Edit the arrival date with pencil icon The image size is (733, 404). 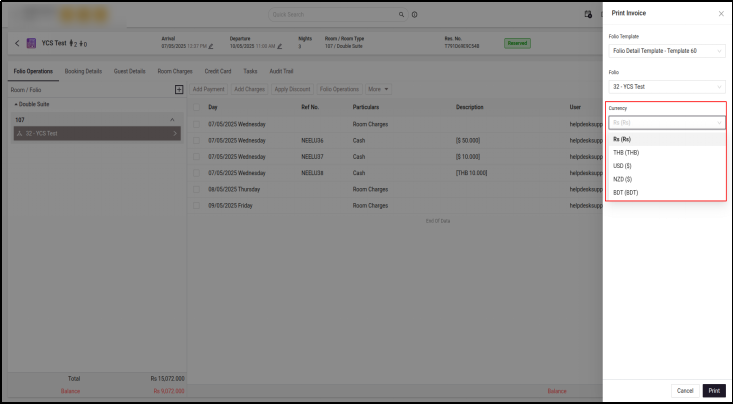pos(211,46)
